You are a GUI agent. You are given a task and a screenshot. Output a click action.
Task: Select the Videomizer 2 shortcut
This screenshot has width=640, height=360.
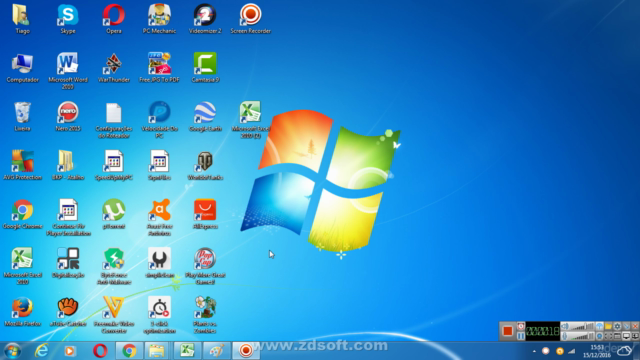tap(205, 18)
